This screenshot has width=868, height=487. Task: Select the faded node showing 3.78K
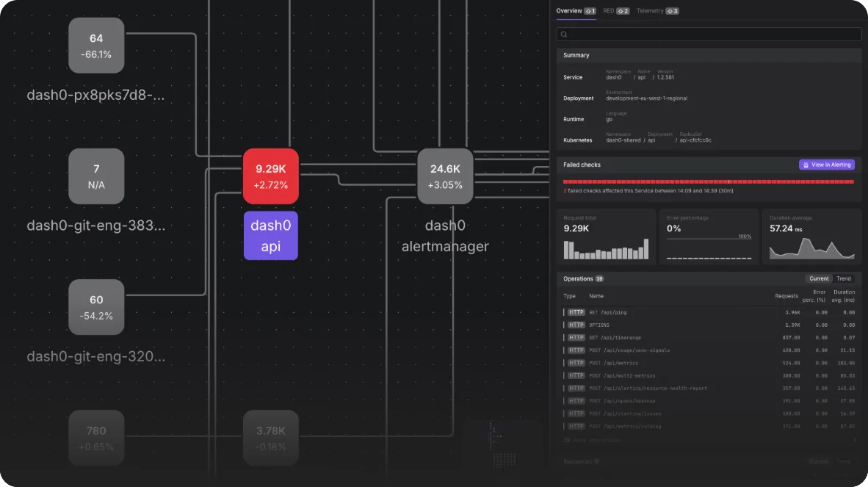[271, 438]
